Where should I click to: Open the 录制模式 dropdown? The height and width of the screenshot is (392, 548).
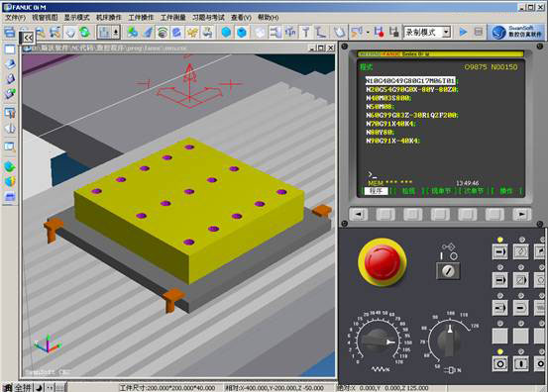[x=427, y=33]
